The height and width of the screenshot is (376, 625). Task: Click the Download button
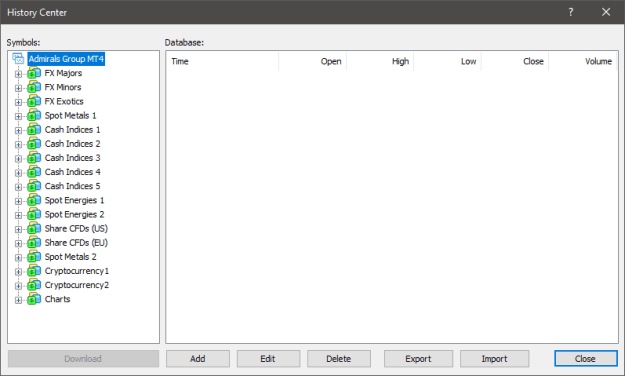tap(83, 358)
